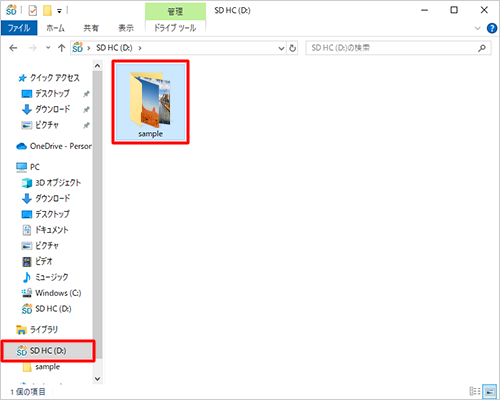This screenshot has height=400, width=500.
Task: Open 3D Objects (3D オブジェクト) folder
Action: [x=58, y=183]
